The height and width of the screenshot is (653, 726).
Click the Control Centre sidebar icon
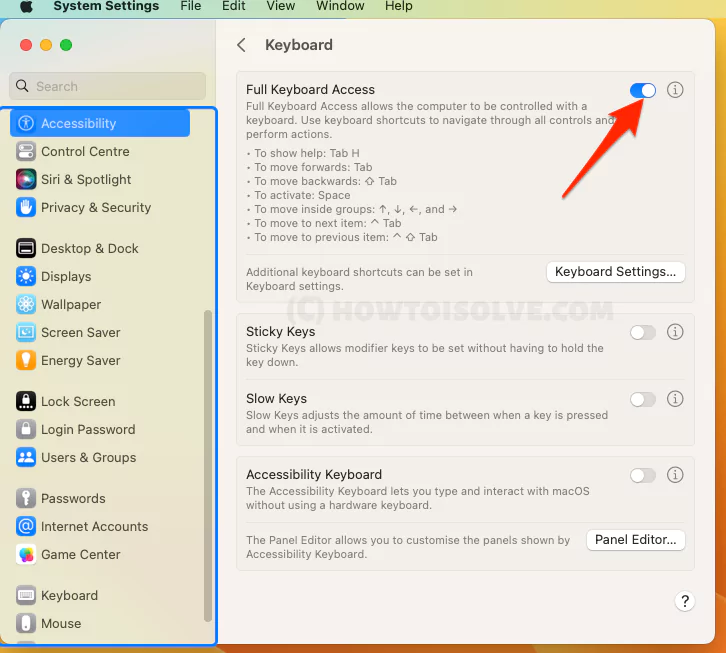coord(26,151)
